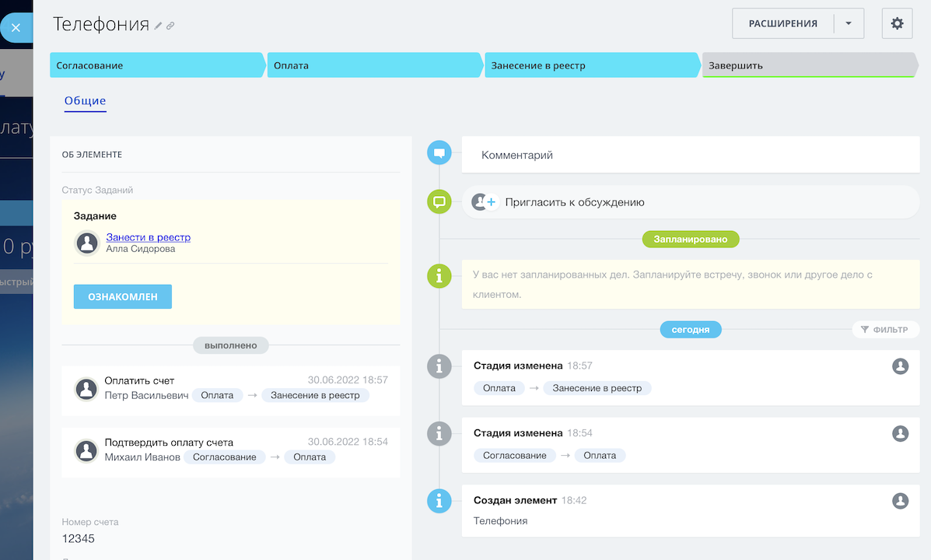Click the copy link icon beside title
This screenshot has width=931, height=560.
click(170, 26)
